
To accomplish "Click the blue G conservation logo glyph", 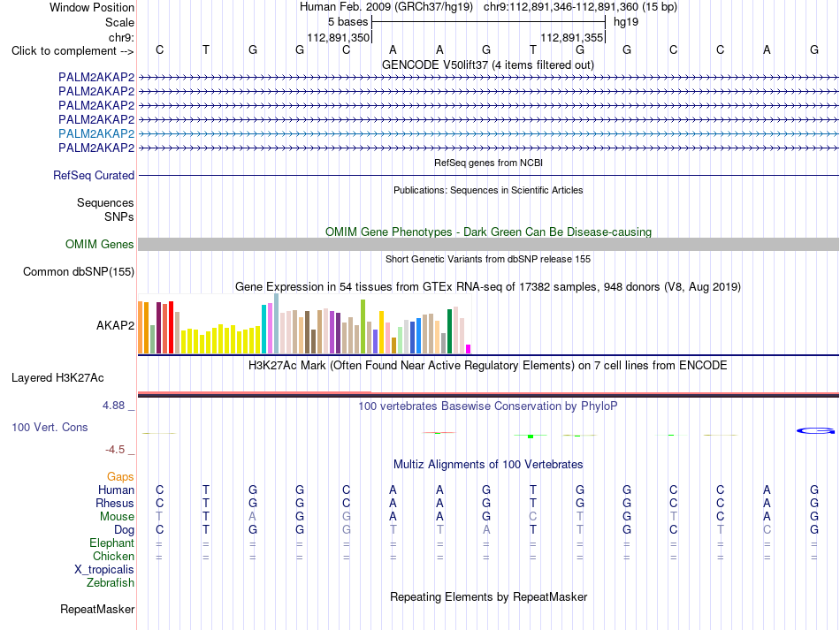I will pos(815,431).
